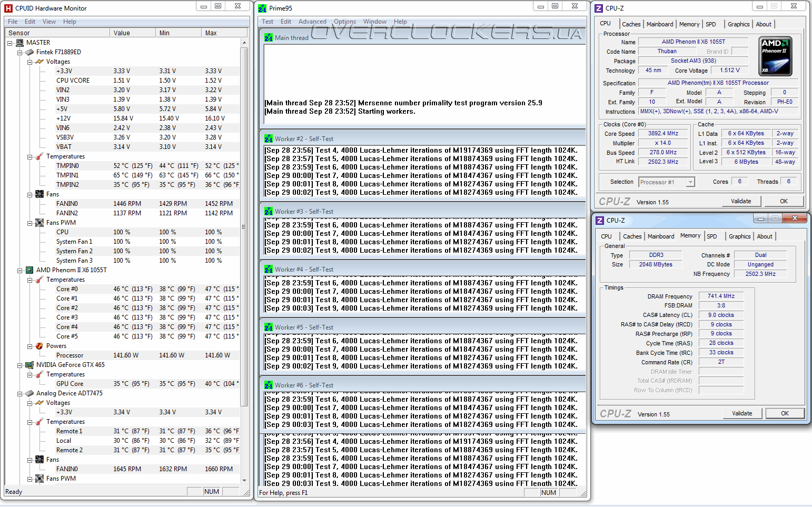Click the CPUID Hardware Monitor title bar icon
812x507 pixels.
8,8
